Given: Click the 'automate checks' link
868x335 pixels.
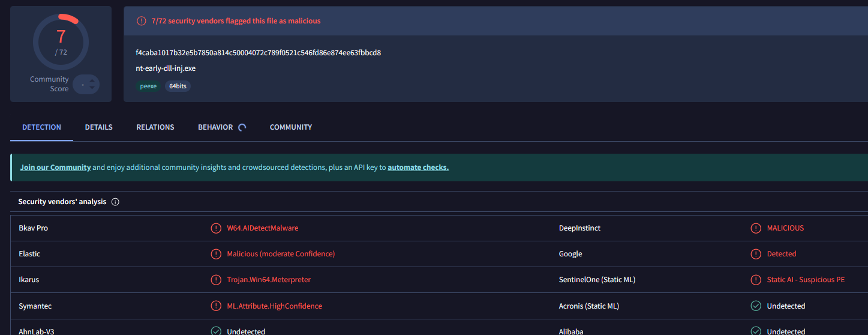Looking at the screenshot, I should pos(418,167).
